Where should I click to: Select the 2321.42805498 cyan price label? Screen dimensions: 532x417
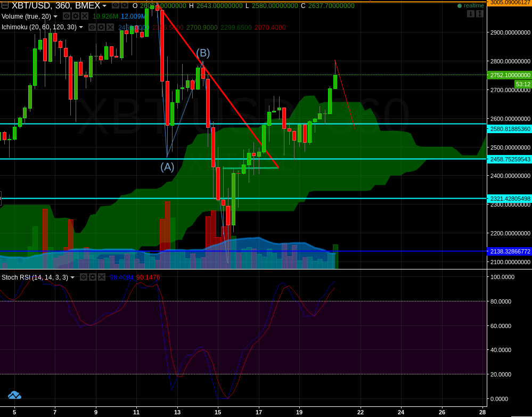(x=509, y=199)
